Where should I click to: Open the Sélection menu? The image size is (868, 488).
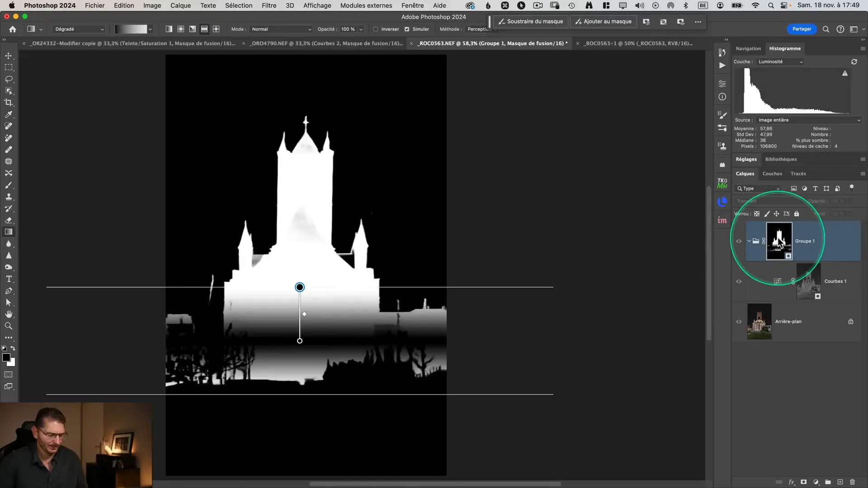pos(239,5)
